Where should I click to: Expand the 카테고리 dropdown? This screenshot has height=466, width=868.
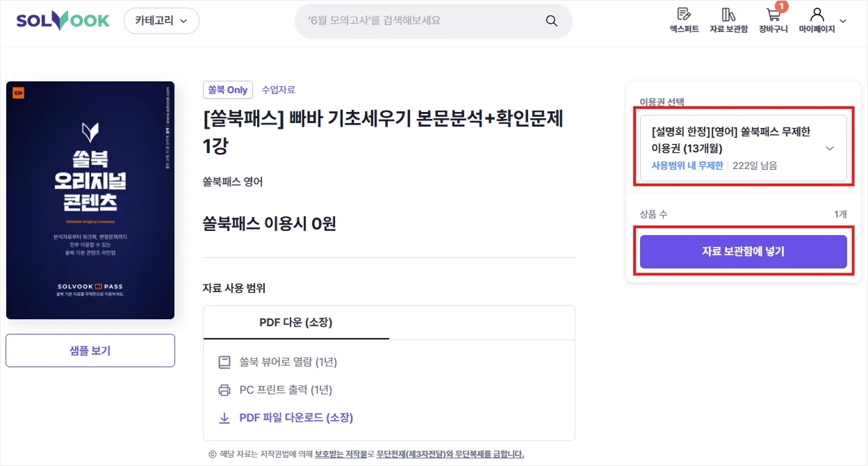(161, 21)
